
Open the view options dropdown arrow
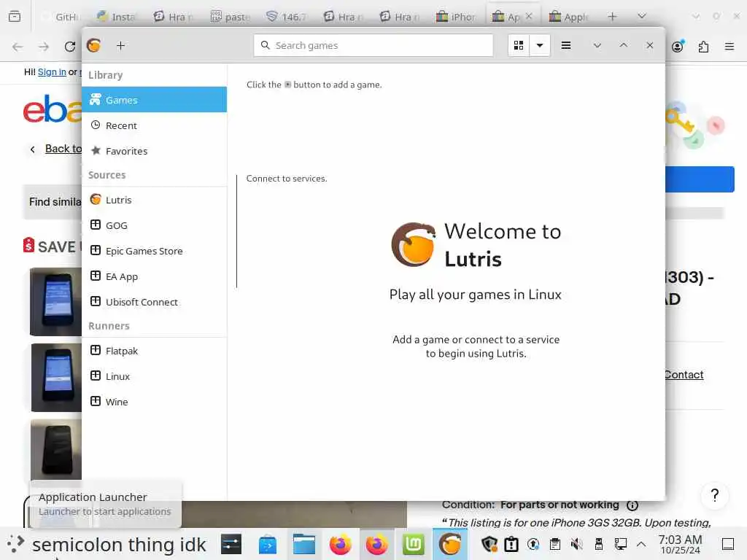click(539, 45)
